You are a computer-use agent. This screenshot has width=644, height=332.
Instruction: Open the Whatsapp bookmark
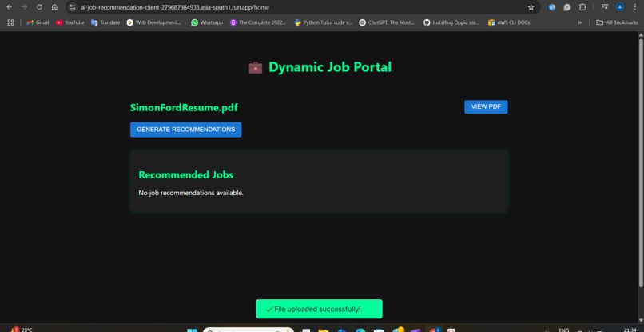pos(207,22)
